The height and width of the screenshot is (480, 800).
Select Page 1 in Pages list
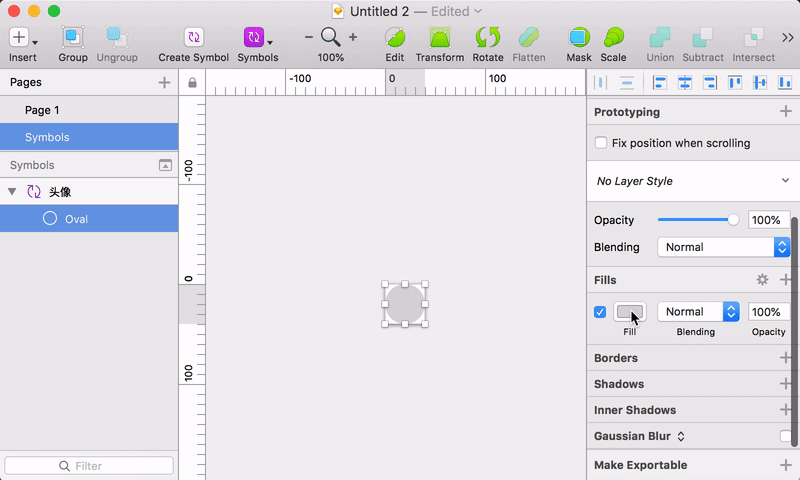point(43,110)
